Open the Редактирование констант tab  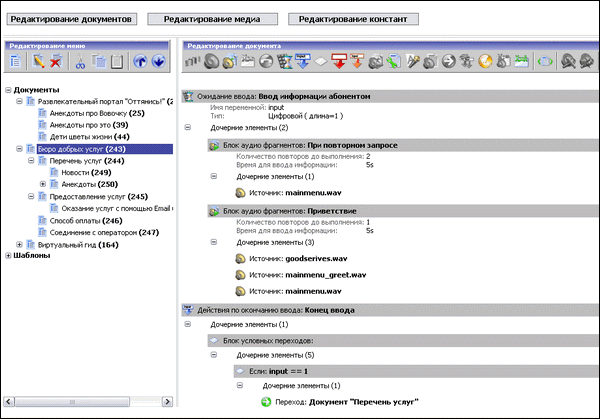[x=353, y=19]
